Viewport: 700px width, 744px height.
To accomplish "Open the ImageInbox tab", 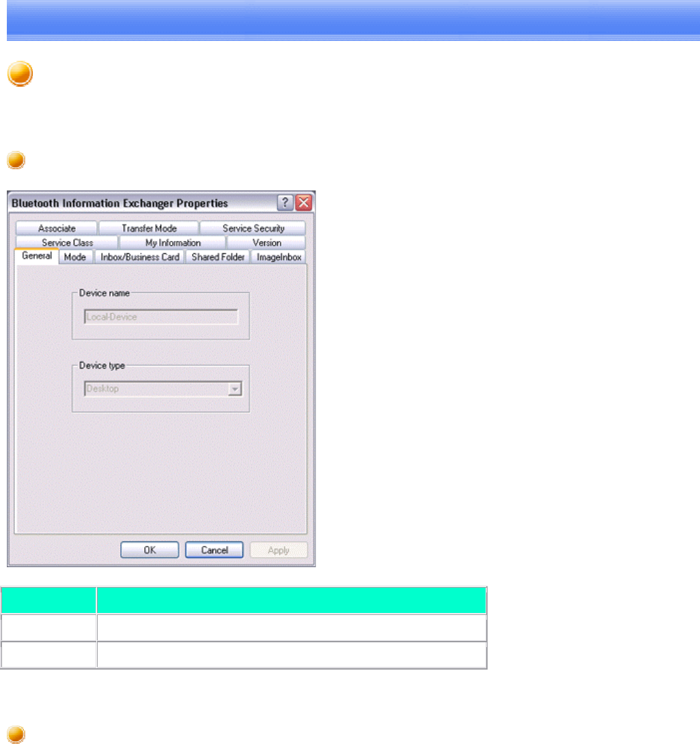I will point(279,257).
